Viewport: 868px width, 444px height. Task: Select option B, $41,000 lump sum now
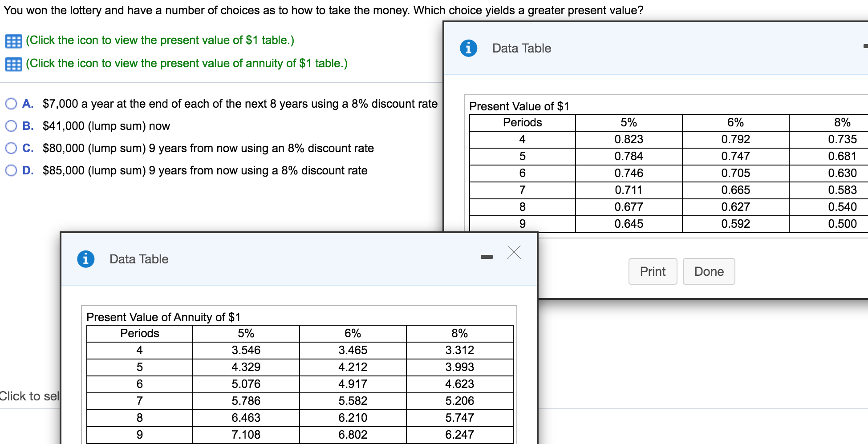pos(11,126)
